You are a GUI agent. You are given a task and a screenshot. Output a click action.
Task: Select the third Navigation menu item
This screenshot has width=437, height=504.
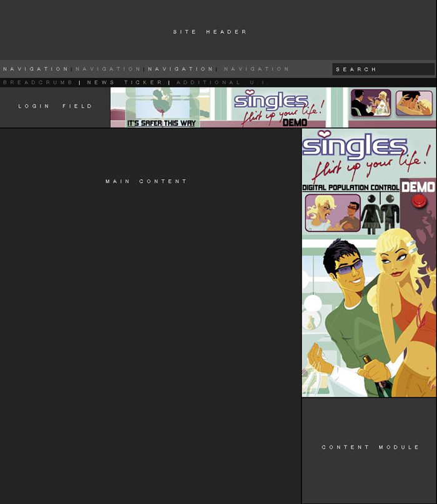pyautogui.click(x=180, y=69)
